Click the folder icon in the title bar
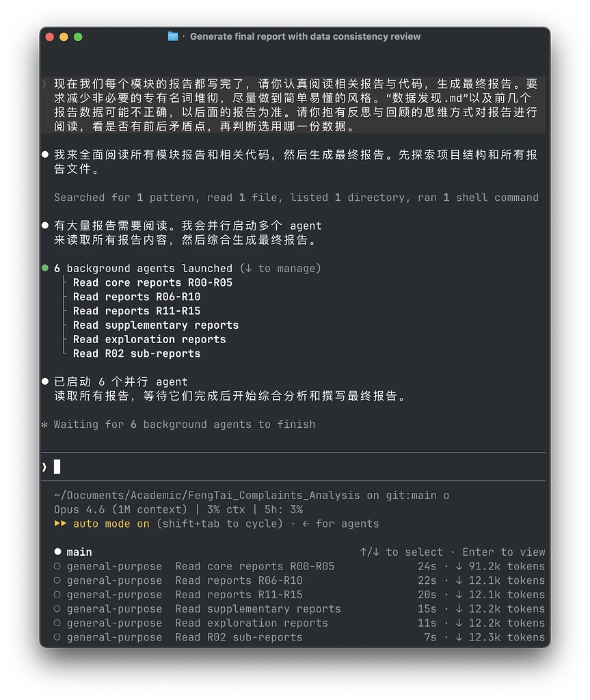This screenshot has height=700, width=590. click(173, 37)
